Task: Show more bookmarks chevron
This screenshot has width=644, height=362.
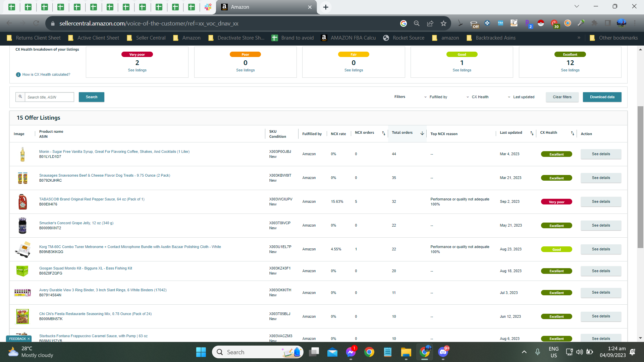Action: point(579,38)
